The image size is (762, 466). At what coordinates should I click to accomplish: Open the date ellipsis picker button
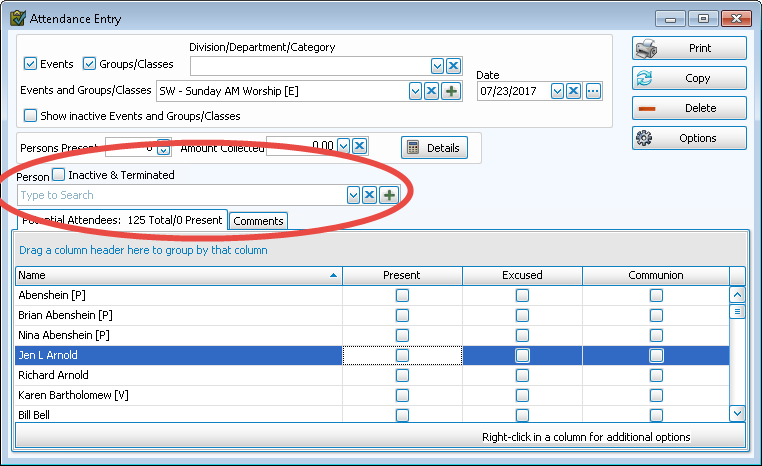(593, 92)
